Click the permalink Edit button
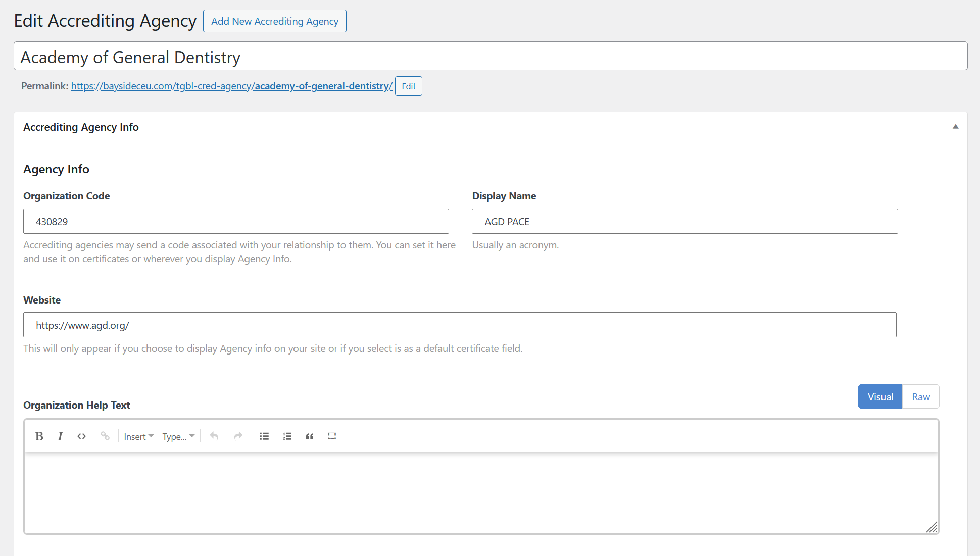Viewport: 980px width, 556px height. point(408,86)
